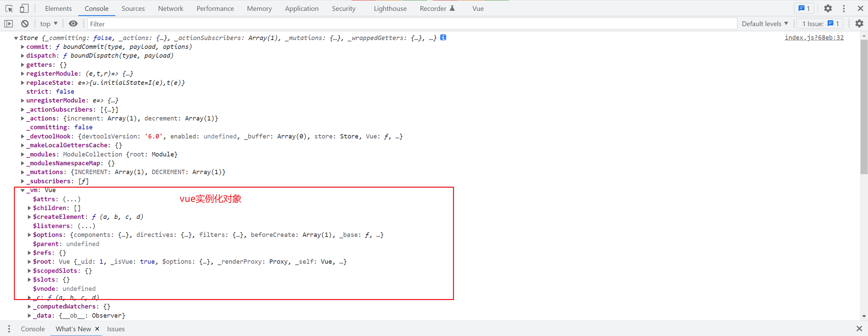
Task: Open console settings gear beside issues
Action: (x=859, y=24)
